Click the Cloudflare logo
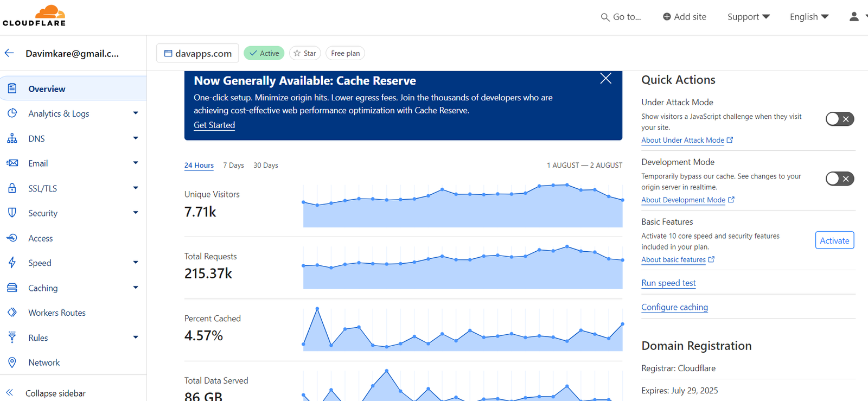 (x=34, y=15)
